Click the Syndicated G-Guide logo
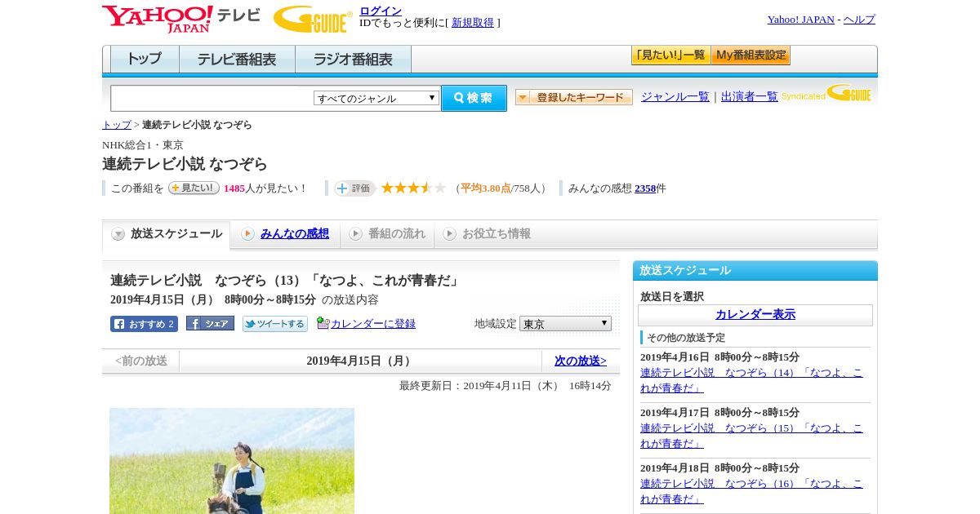Image resolution: width=980 pixels, height=514 pixels. (x=826, y=94)
